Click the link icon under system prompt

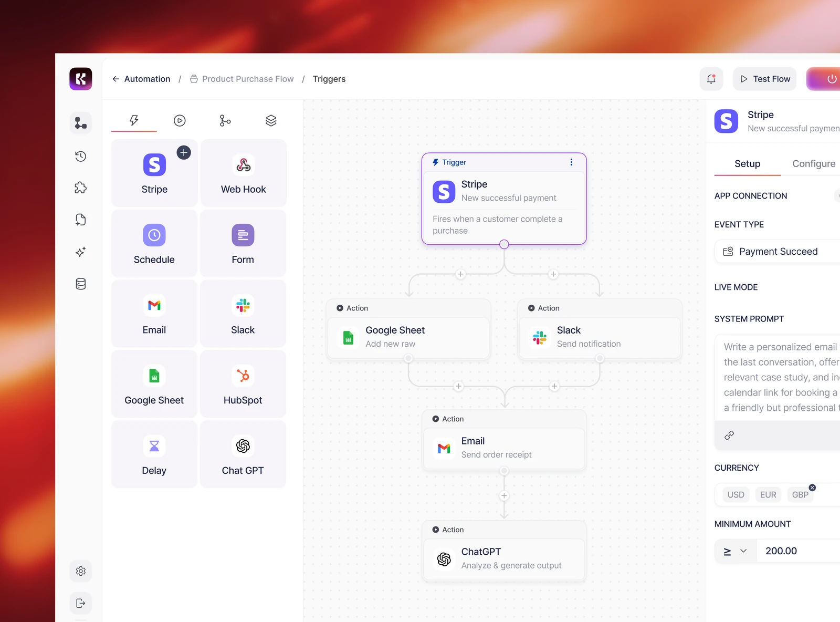click(729, 435)
